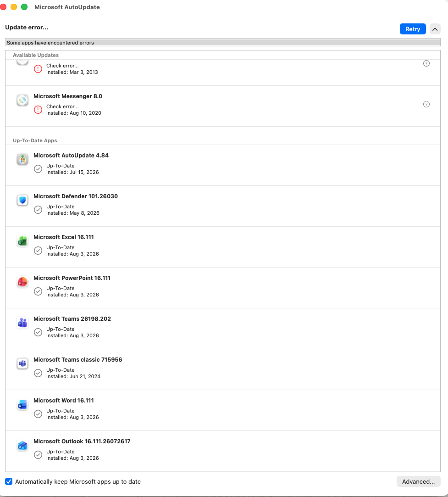
Task: Click the red error icon for Messenger 8.0
Action: click(x=38, y=110)
